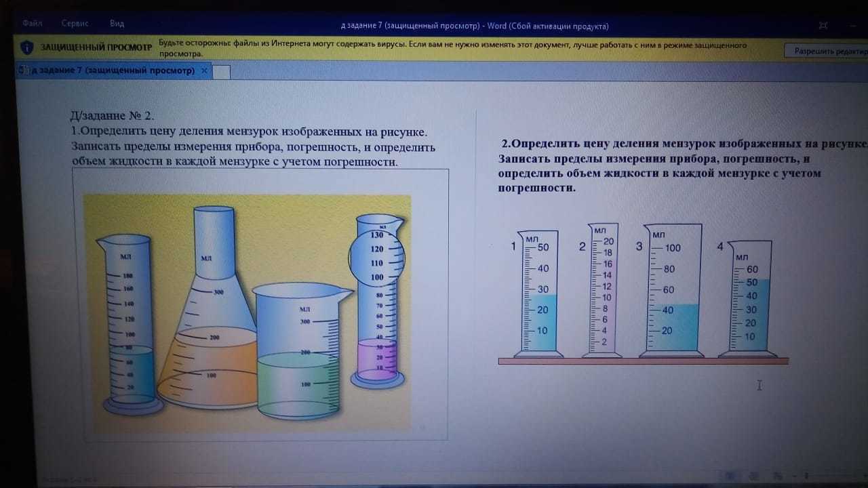
Task: Select the colorful flasks and beakers picture
Action: coord(247,312)
